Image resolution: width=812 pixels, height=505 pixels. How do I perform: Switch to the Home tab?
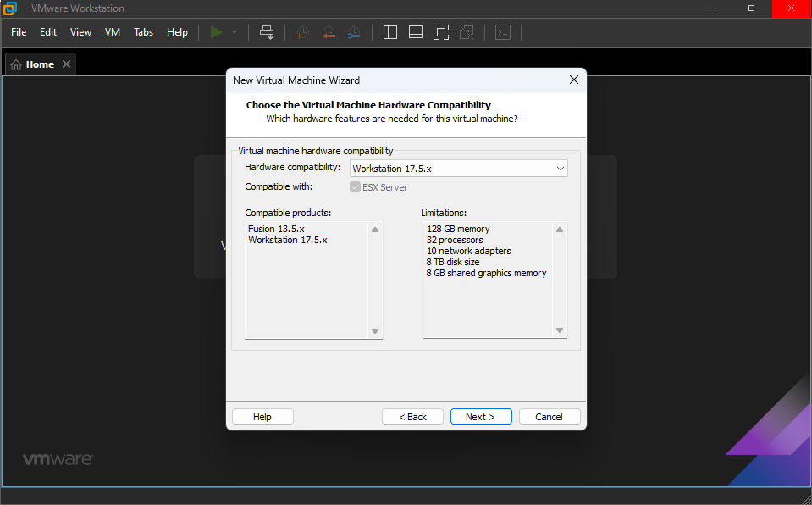pos(40,64)
